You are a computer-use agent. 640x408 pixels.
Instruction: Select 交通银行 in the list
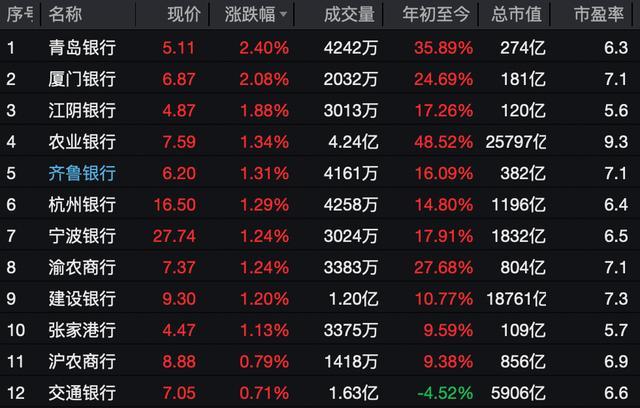pos(82,392)
